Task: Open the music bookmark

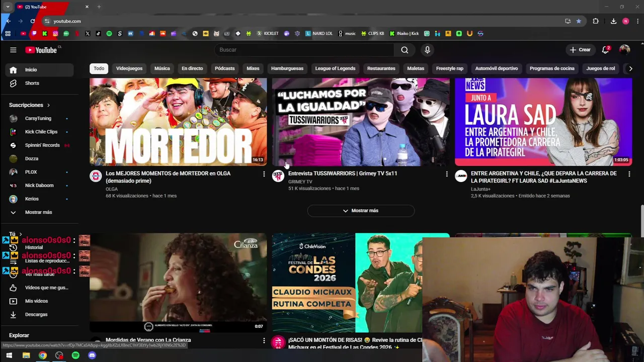Action: (x=347, y=34)
